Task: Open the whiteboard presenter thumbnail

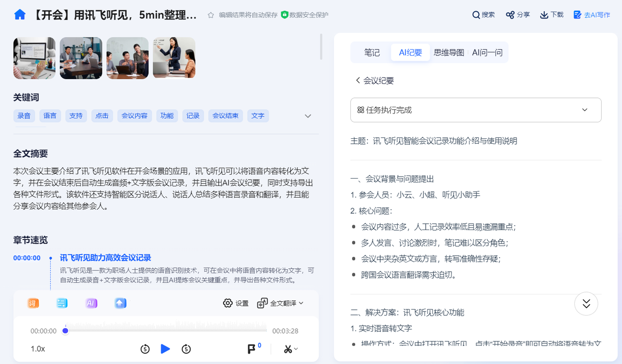Action: click(174, 58)
